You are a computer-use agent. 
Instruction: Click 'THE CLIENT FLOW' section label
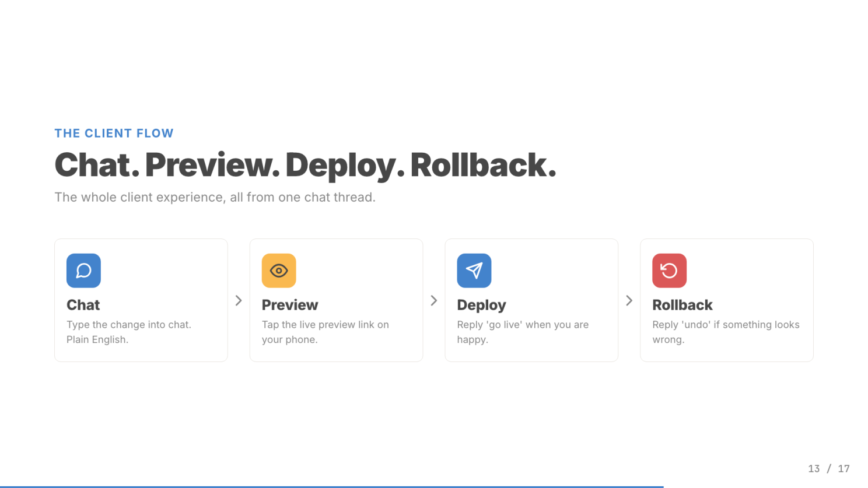click(x=114, y=134)
